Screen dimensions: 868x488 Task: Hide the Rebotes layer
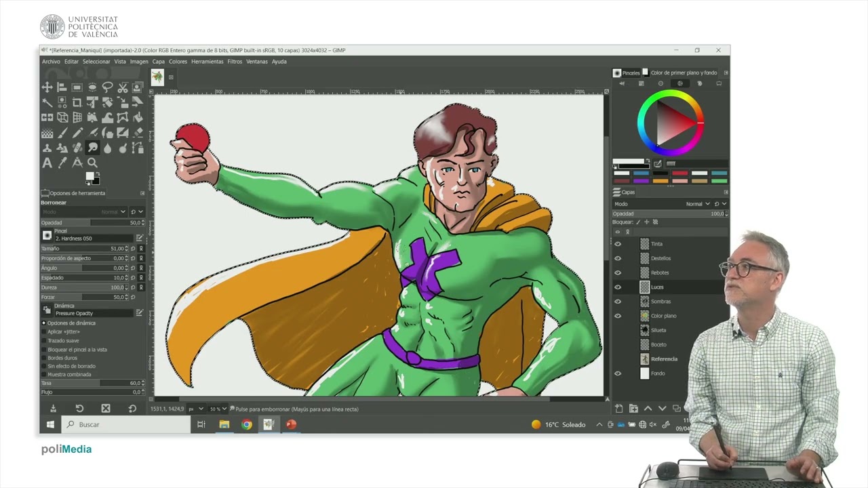coord(617,272)
